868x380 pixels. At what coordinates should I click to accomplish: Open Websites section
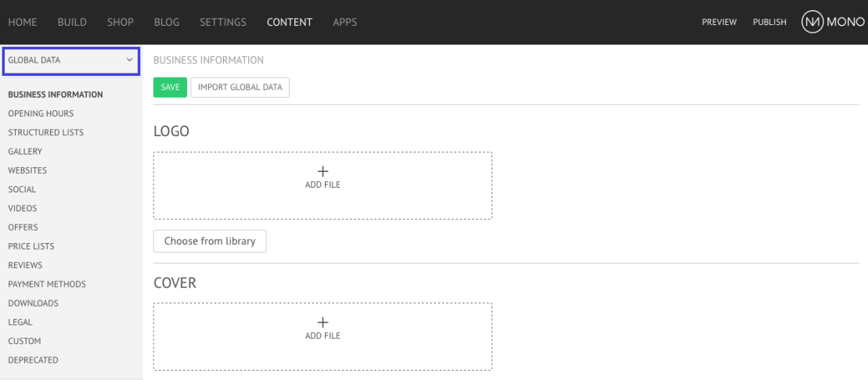point(27,170)
